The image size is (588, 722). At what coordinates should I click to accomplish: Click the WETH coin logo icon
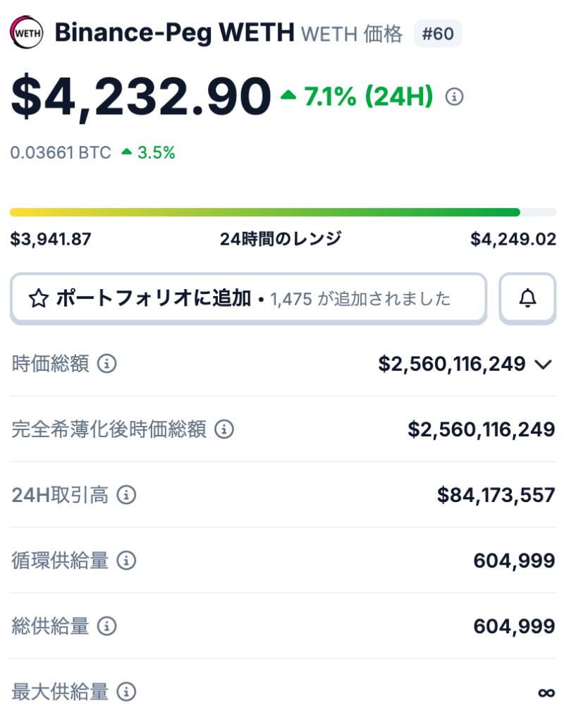[27, 32]
